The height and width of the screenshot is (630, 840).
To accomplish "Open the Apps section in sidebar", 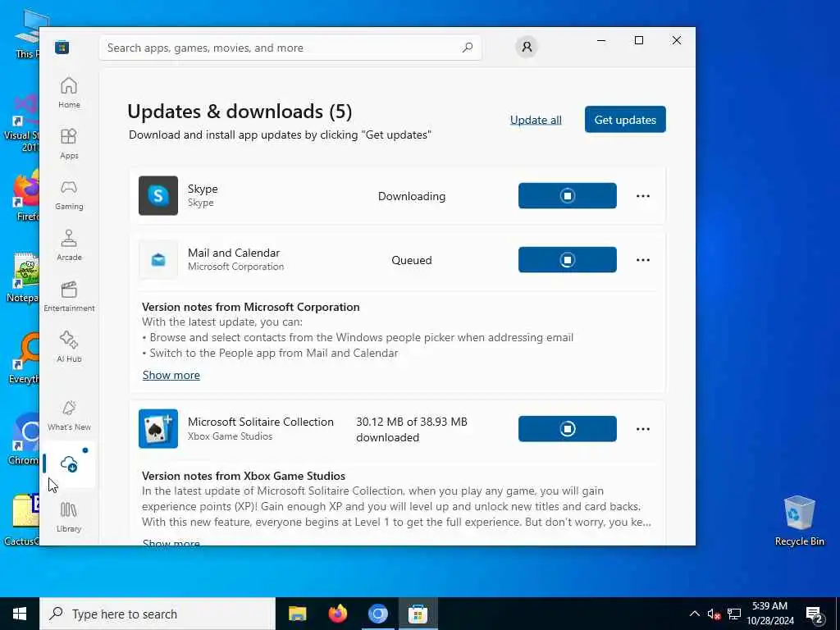I will click(x=69, y=144).
